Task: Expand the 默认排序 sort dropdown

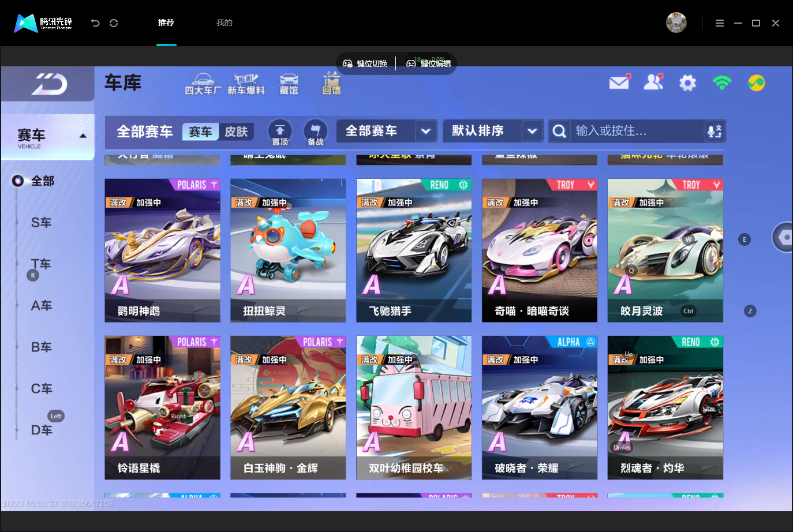Action: point(532,131)
